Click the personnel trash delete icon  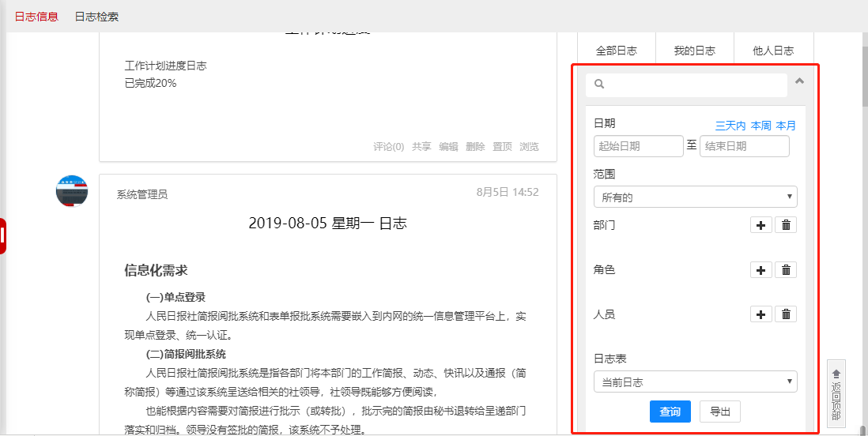pyautogui.click(x=786, y=314)
